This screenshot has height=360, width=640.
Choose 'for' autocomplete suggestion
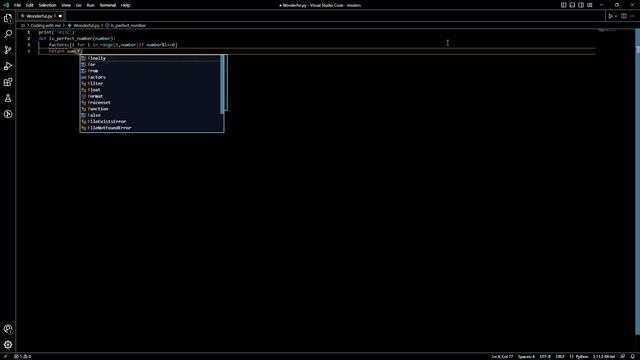click(x=150, y=64)
